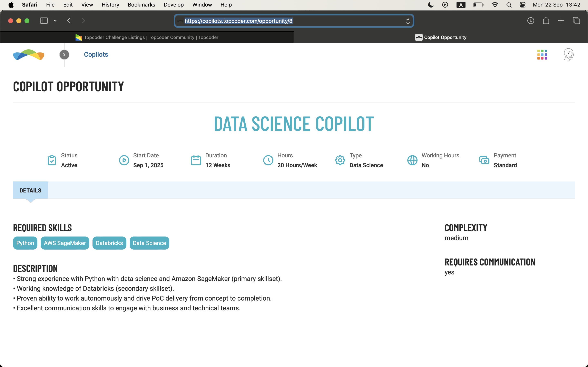Reload the page with refresh icon
Viewport: 588px width, 367px height.
pos(408,21)
